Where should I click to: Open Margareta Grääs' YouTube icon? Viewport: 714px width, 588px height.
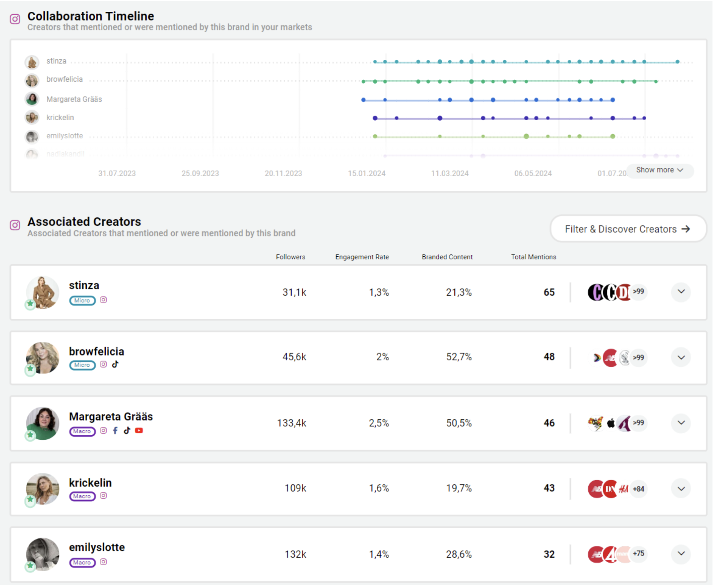pos(139,431)
